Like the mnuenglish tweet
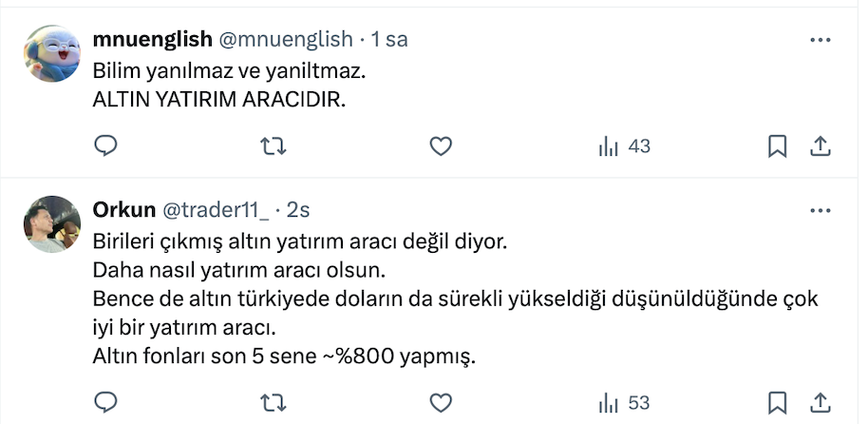Viewport: 868px width, 424px height. pyautogui.click(x=440, y=146)
